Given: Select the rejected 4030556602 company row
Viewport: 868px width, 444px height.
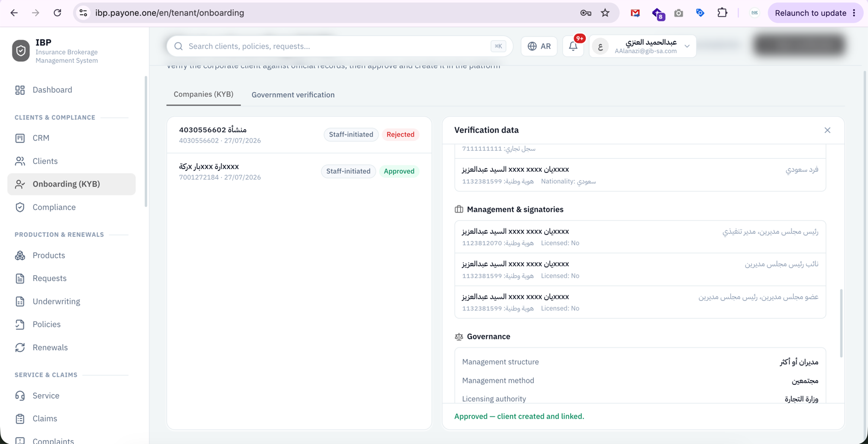Looking at the screenshot, I should 299,135.
